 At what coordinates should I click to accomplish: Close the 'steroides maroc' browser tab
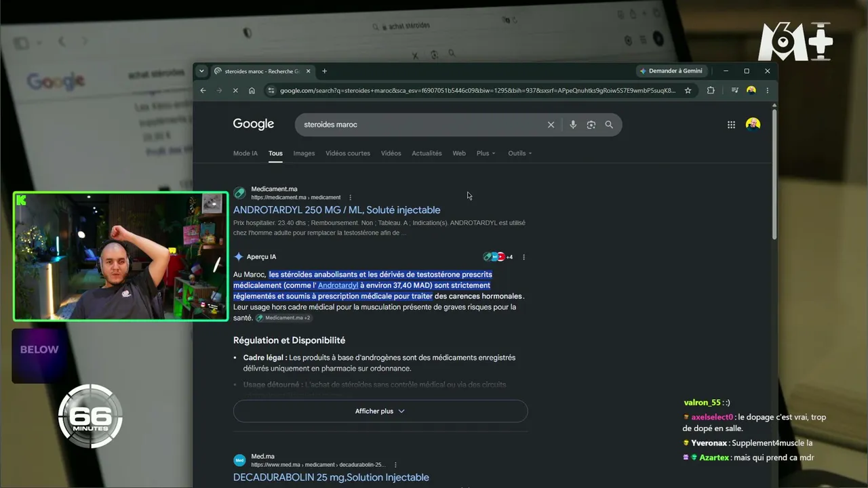(309, 71)
